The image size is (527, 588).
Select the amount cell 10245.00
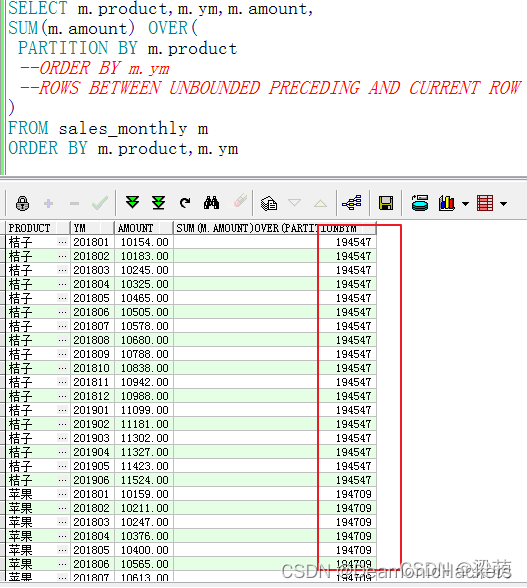[144, 270]
